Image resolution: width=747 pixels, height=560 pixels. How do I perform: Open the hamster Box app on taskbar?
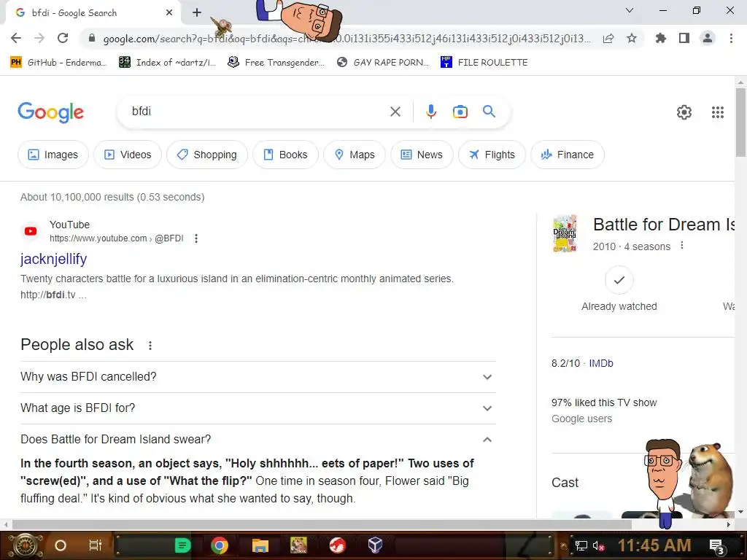pyautogui.click(x=298, y=545)
